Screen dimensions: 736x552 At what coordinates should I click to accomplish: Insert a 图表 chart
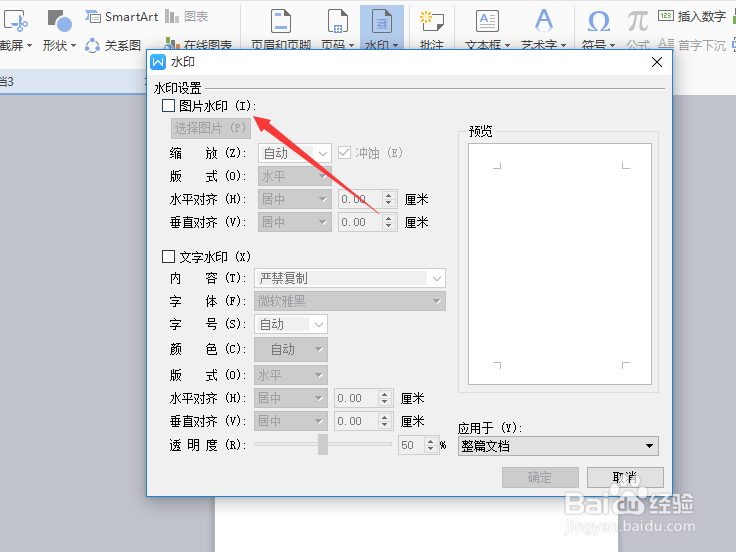(186, 17)
